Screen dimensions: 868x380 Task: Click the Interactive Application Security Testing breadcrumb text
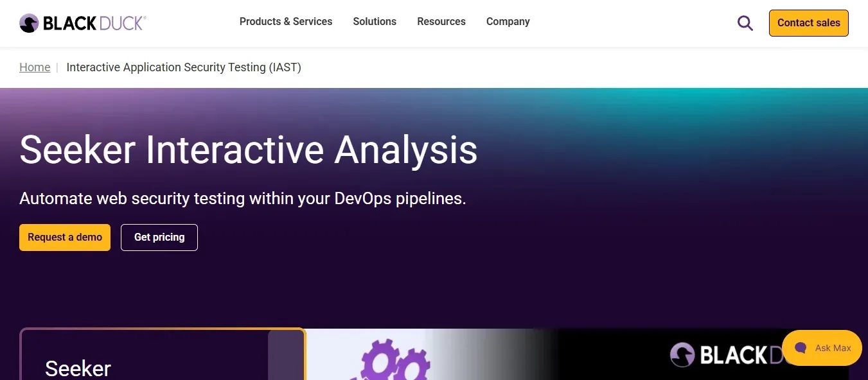coord(184,67)
